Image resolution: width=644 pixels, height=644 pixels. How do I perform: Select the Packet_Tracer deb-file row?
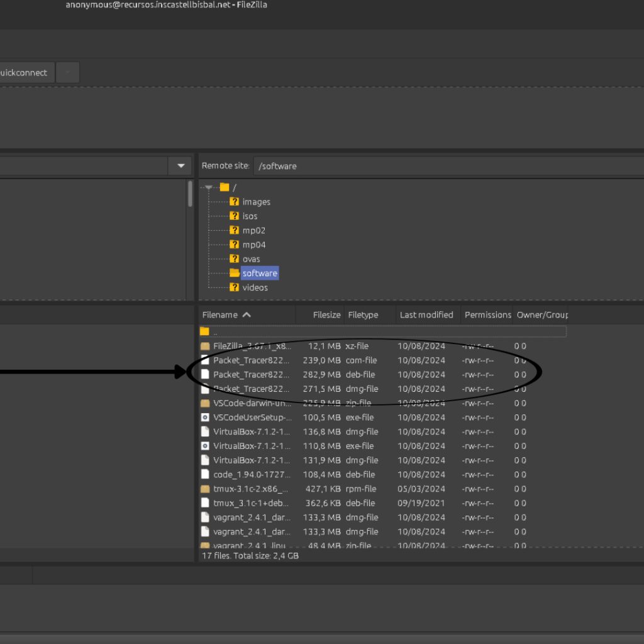[x=252, y=375]
